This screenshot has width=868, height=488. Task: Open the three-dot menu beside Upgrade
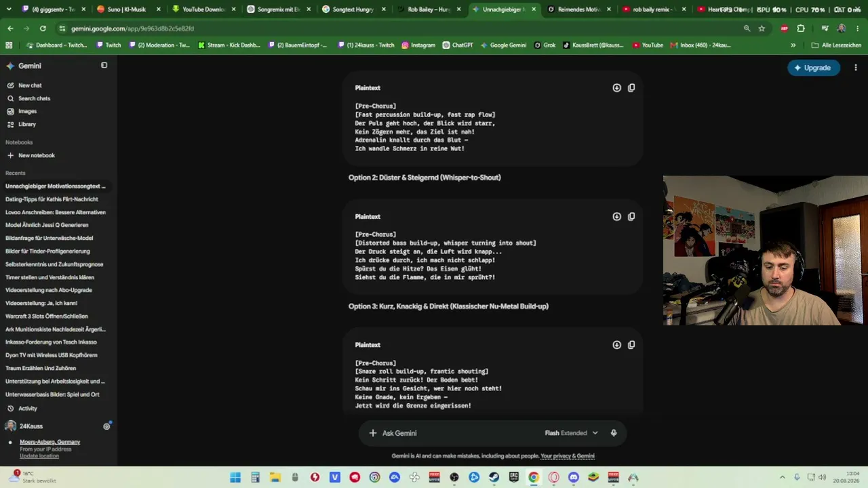pyautogui.click(x=856, y=68)
